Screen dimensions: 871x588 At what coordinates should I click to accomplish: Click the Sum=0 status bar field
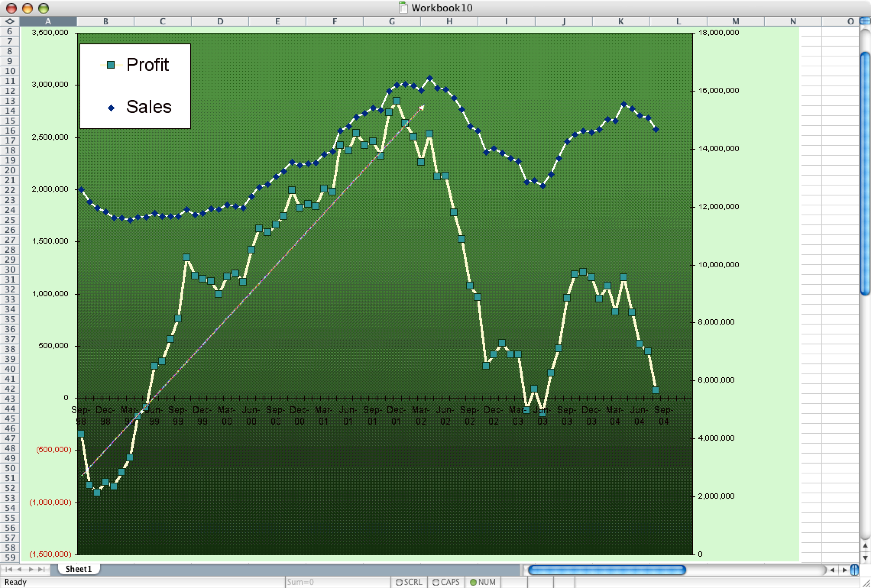point(338,582)
